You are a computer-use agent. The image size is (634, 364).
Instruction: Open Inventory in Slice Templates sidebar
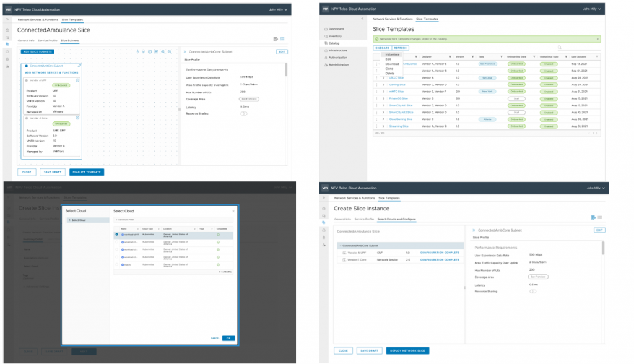(x=335, y=36)
